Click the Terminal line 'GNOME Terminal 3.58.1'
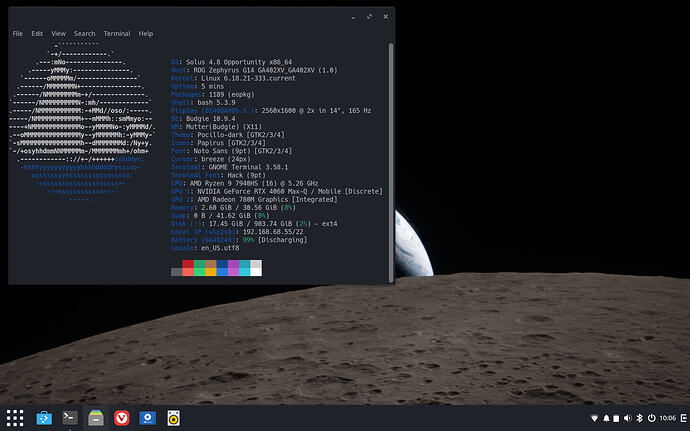 (230, 167)
